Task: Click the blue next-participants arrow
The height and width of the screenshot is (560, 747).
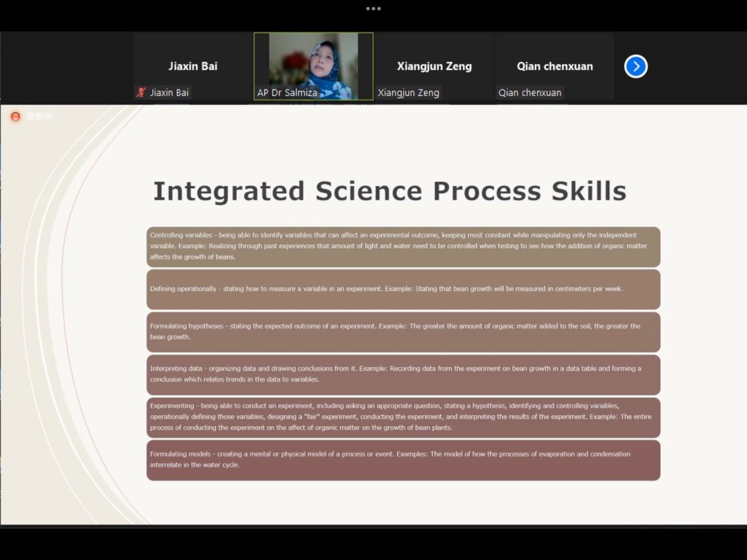Action: pyautogui.click(x=636, y=66)
